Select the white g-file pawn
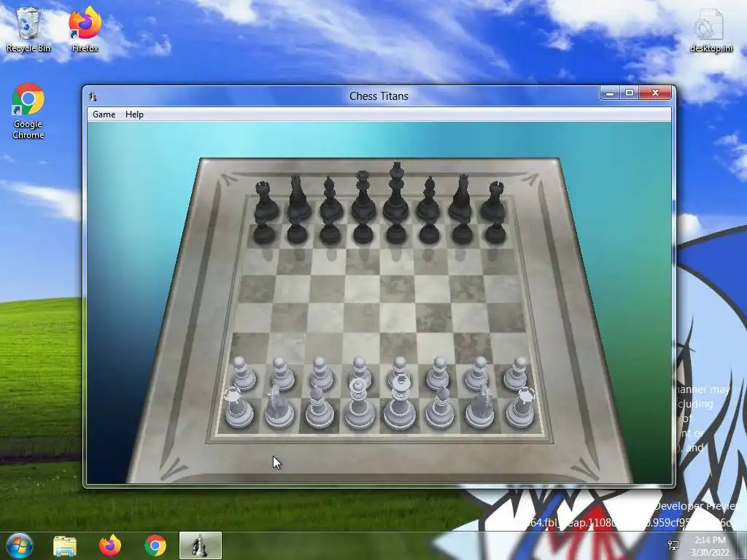The width and height of the screenshot is (747, 560). pos(477,374)
